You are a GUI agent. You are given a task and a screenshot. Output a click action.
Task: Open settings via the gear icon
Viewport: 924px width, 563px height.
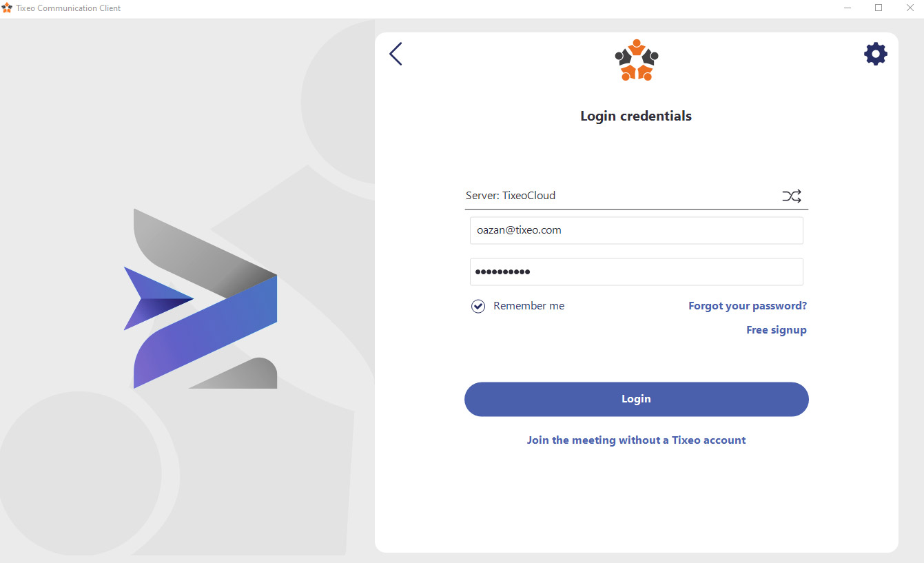pos(876,54)
